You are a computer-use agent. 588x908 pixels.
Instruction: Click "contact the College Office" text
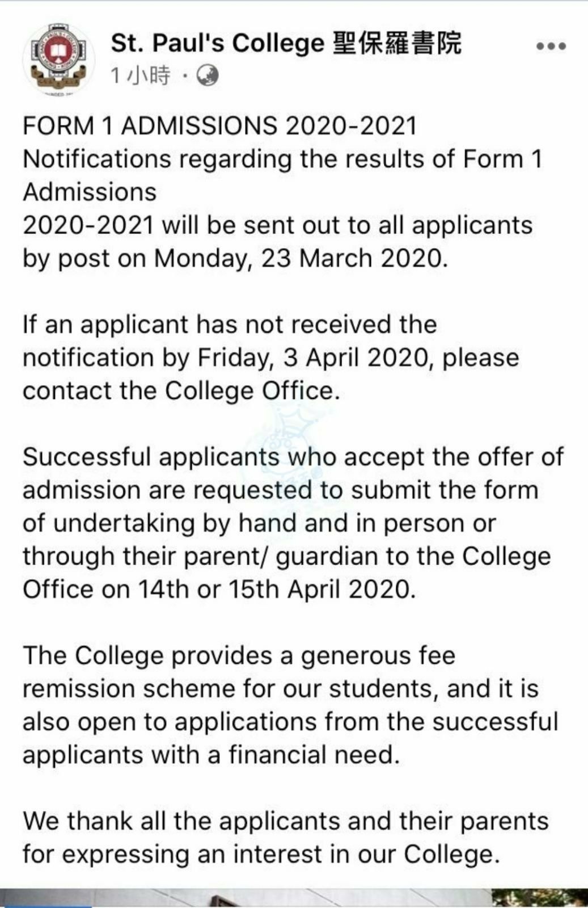180,391
